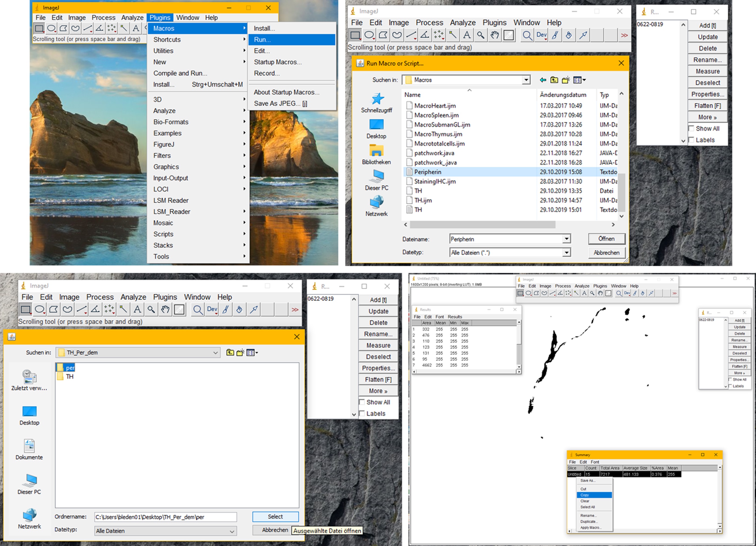Viewport: 756px width, 546px height.
Task: Click the green back arrow in Run Macro dialog
Action: [x=543, y=80]
